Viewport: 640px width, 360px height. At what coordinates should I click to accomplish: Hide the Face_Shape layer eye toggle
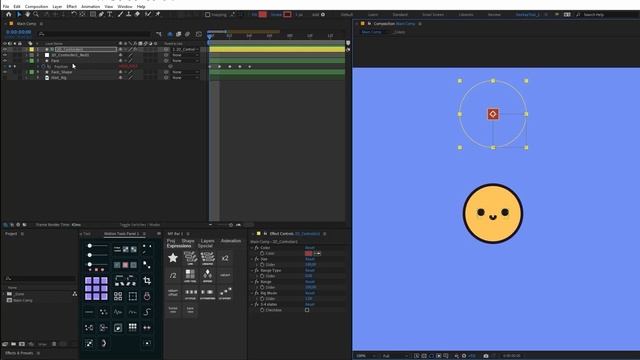coord(5,72)
